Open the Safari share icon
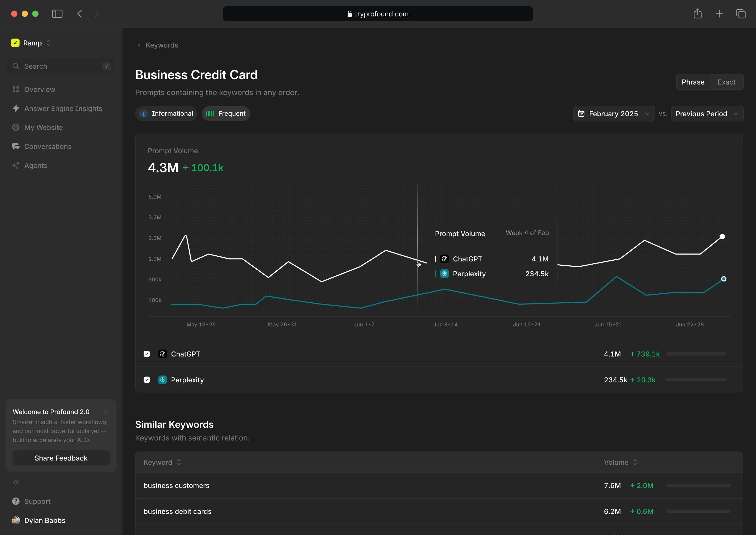This screenshot has height=535, width=756. tap(697, 13)
